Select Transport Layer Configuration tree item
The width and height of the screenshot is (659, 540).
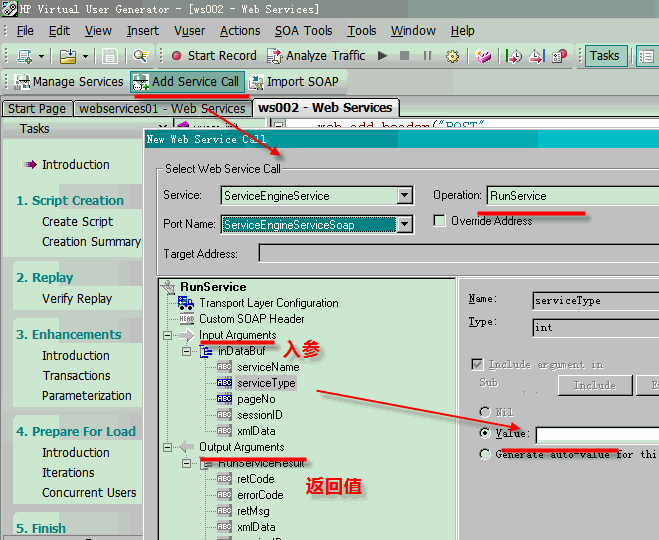click(269, 303)
